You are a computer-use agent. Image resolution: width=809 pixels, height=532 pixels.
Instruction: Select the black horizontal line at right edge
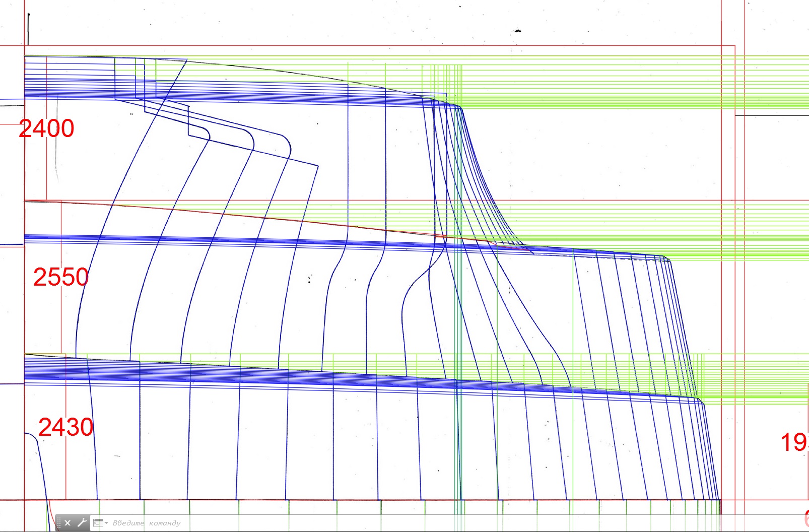click(771, 115)
